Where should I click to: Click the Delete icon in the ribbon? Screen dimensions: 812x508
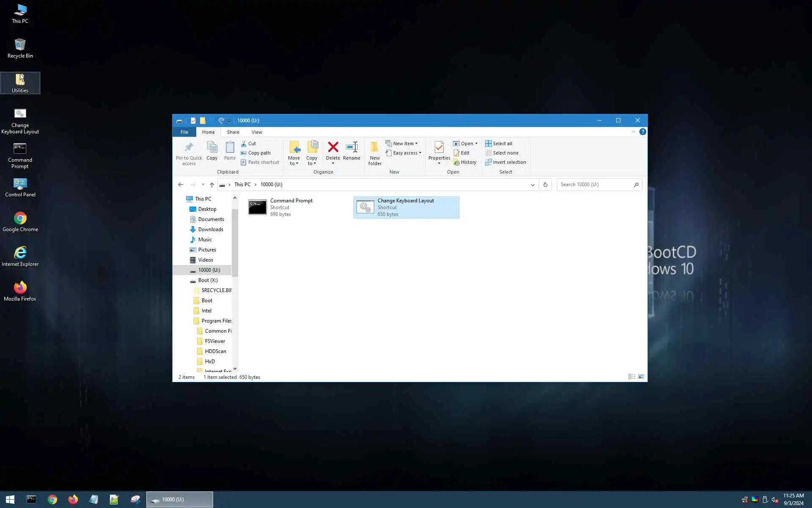coord(333,148)
